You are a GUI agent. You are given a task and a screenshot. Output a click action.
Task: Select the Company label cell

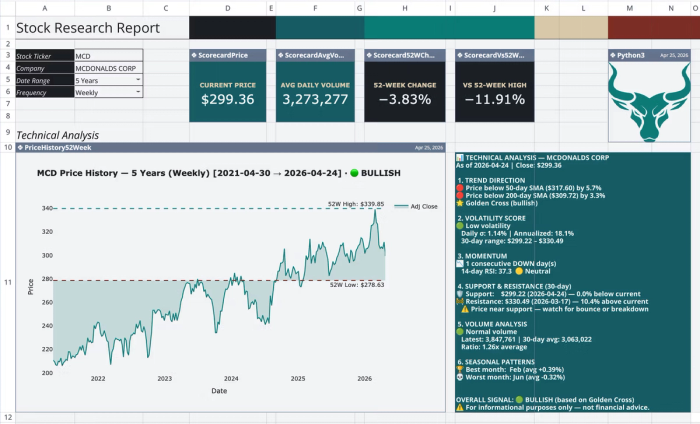(x=45, y=68)
